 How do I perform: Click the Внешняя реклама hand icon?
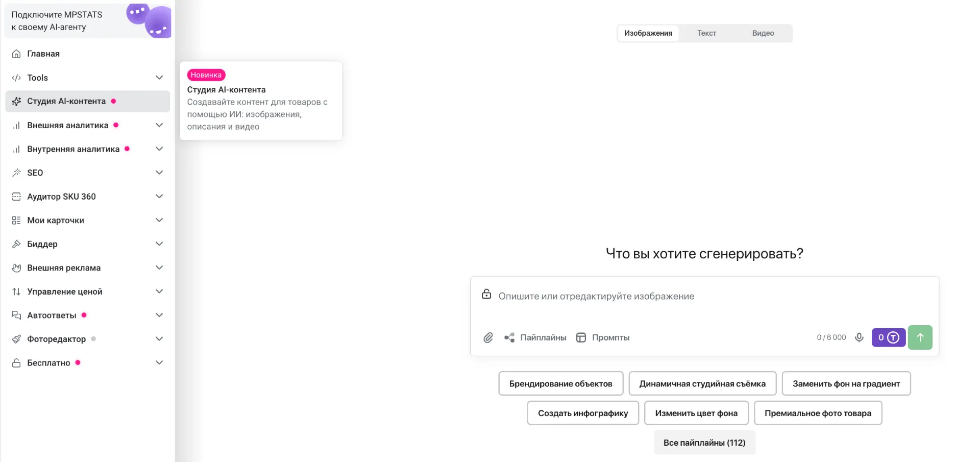(16, 268)
